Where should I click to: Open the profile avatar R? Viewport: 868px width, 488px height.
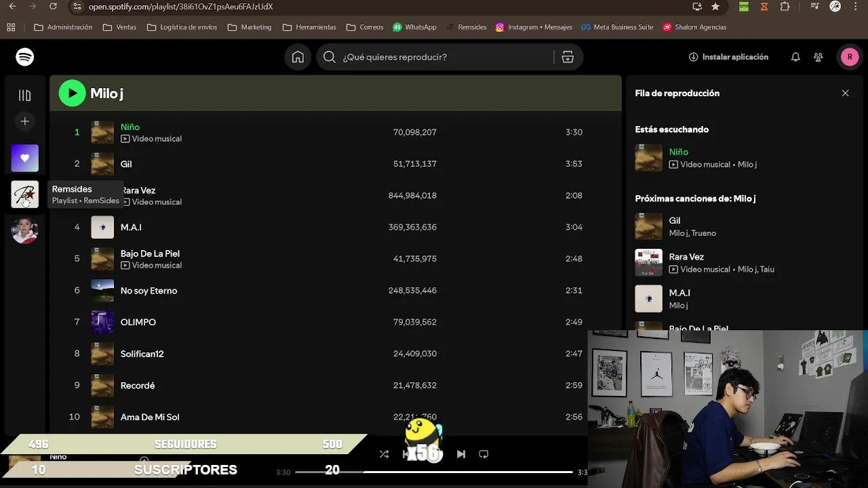[x=850, y=57]
